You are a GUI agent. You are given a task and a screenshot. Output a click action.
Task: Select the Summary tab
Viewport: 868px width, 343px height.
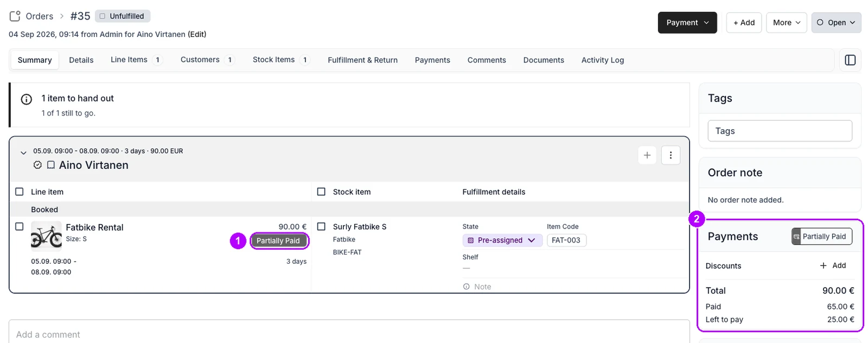pyautogui.click(x=35, y=60)
